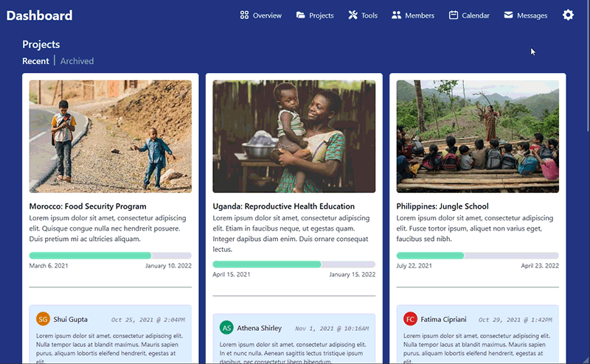Click Fatima Cipriani's FC avatar

(x=410, y=319)
